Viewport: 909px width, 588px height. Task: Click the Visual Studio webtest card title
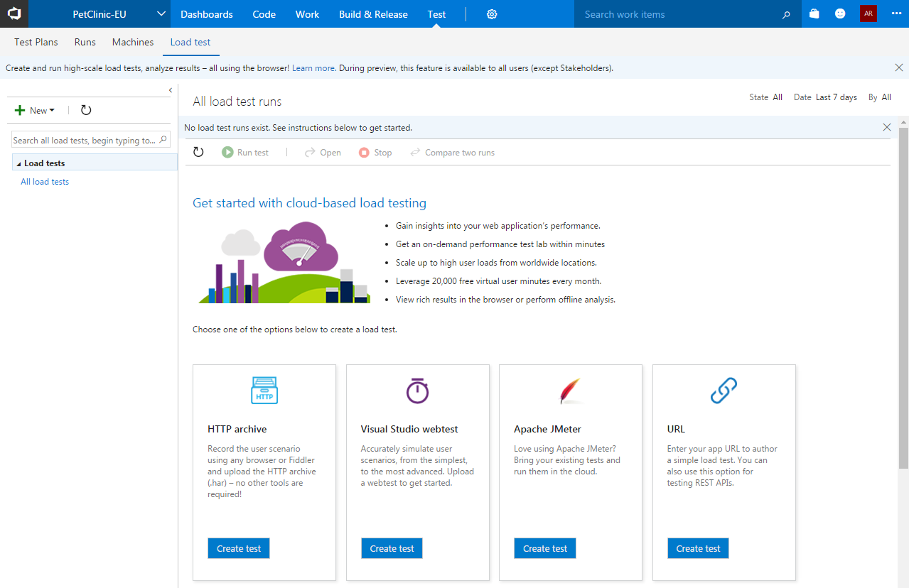point(409,429)
